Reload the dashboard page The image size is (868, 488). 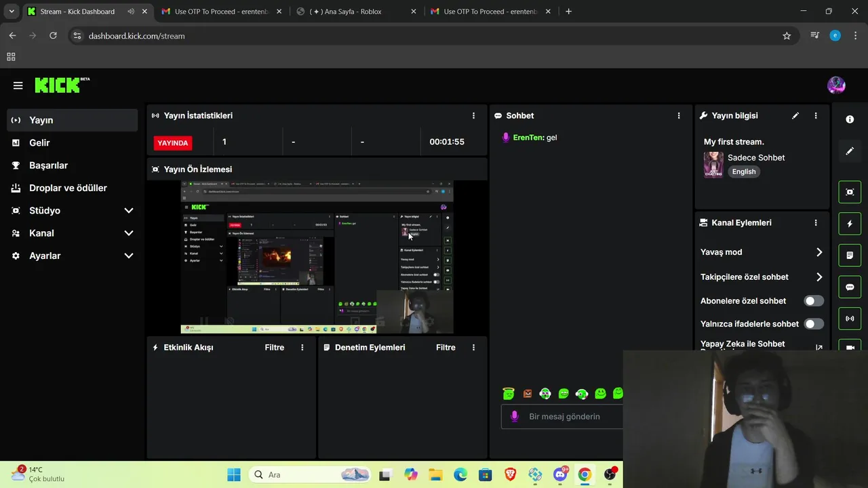53,36
